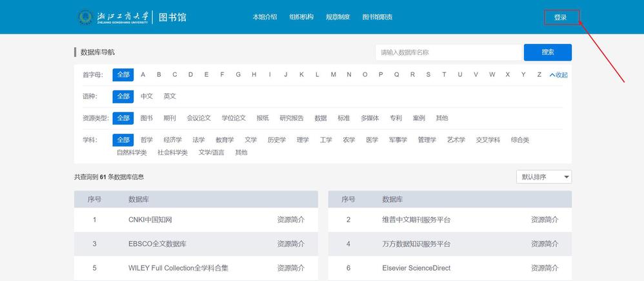The image size is (644, 281).
Task: Select the 英文 language filter
Action: [x=170, y=96]
